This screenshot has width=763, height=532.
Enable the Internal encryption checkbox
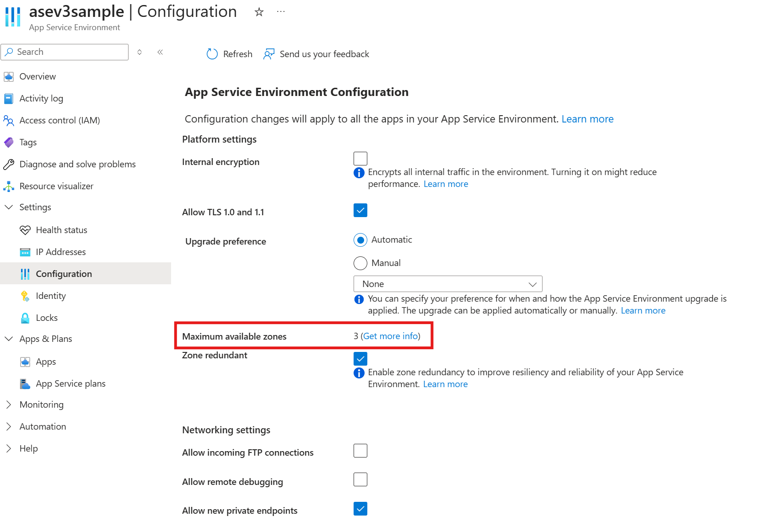(x=360, y=159)
